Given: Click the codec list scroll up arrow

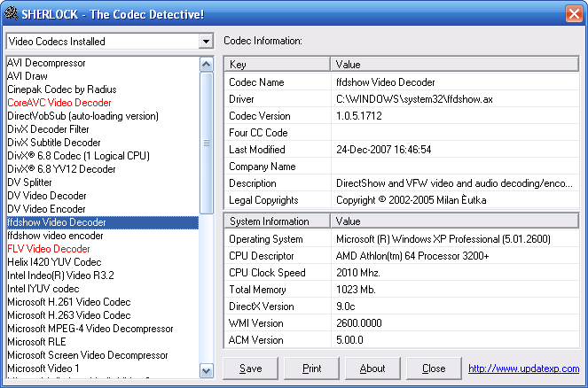Looking at the screenshot, I should point(207,65).
